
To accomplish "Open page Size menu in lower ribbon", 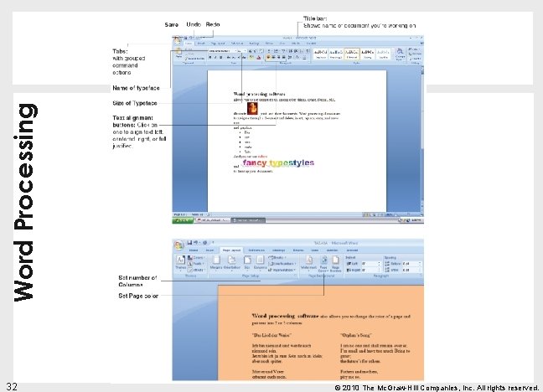I will click(247, 263).
